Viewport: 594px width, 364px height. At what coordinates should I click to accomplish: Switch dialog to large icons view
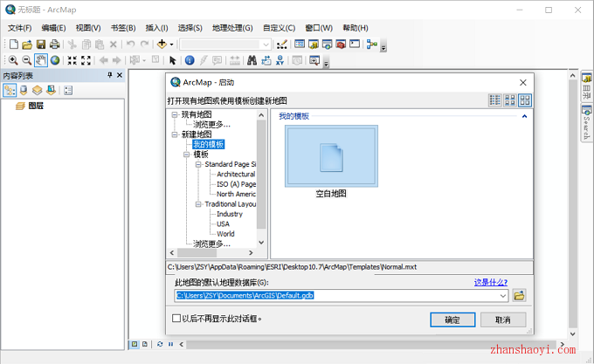525,100
